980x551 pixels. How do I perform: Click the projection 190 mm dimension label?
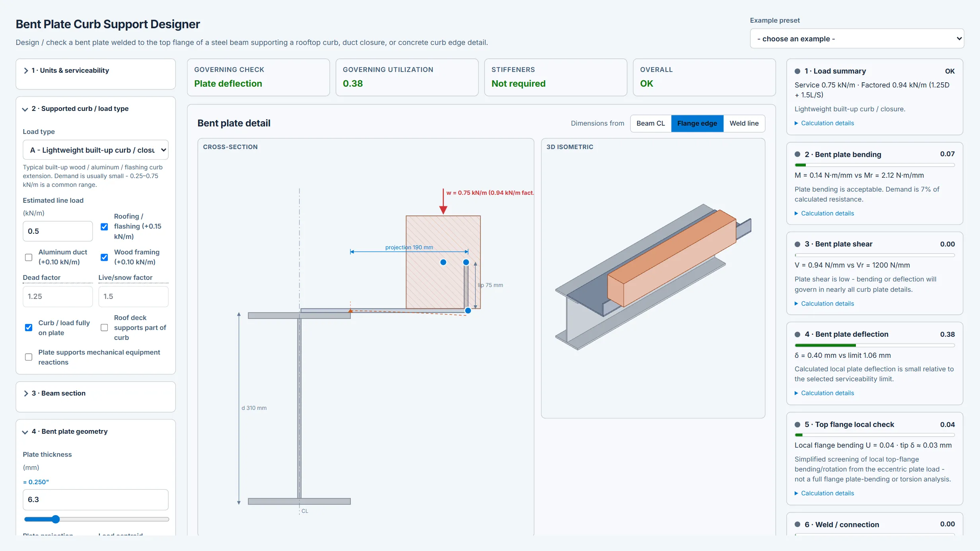click(409, 247)
